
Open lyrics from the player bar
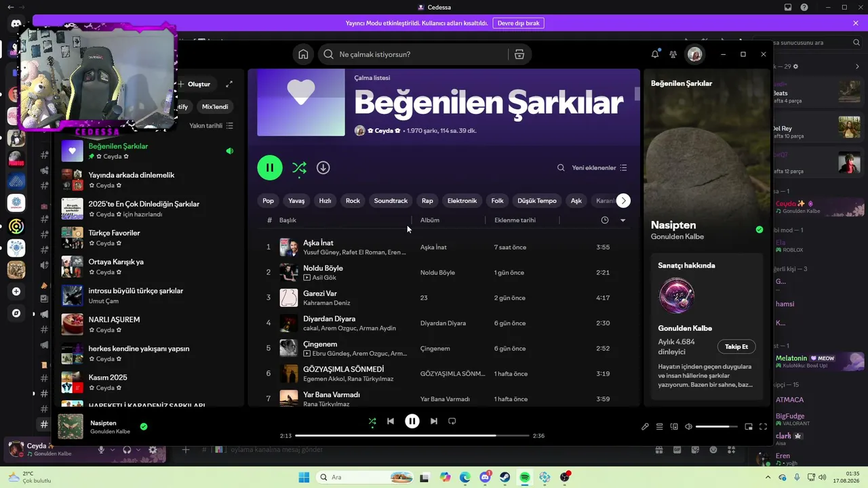point(645,426)
